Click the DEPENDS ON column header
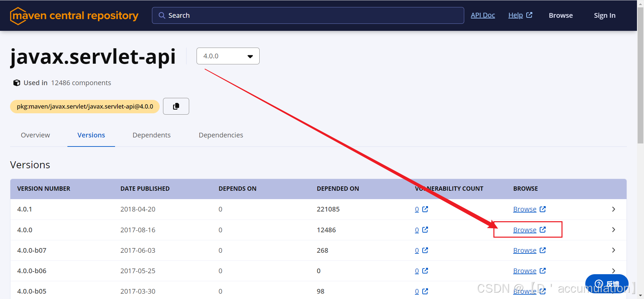Viewport: 644px width, 299px height. (237, 189)
